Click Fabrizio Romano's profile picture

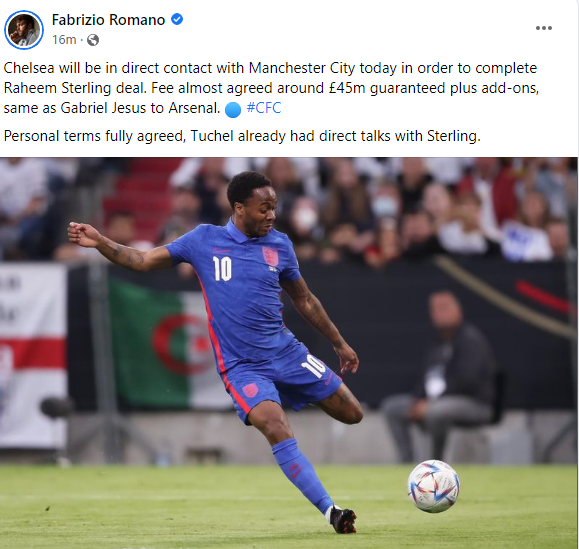[x=24, y=30]
